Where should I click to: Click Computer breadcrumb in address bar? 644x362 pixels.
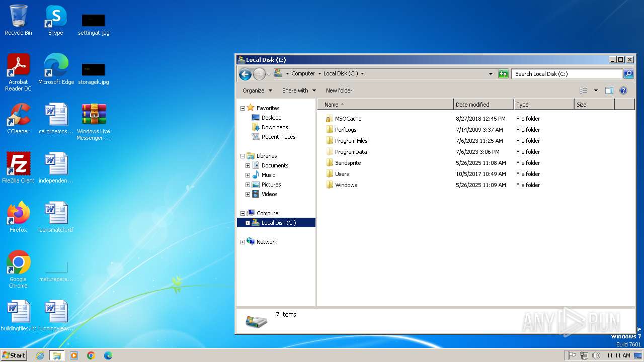(303, 73)
